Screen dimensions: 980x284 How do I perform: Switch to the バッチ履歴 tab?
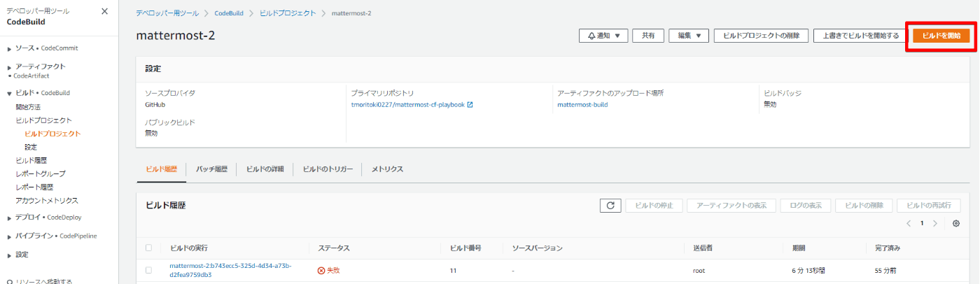(211, 169)
